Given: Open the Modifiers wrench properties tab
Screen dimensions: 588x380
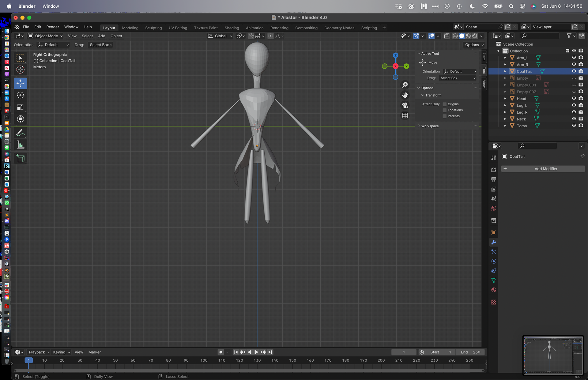Looking at the screenshot, I should click(494, 242).
